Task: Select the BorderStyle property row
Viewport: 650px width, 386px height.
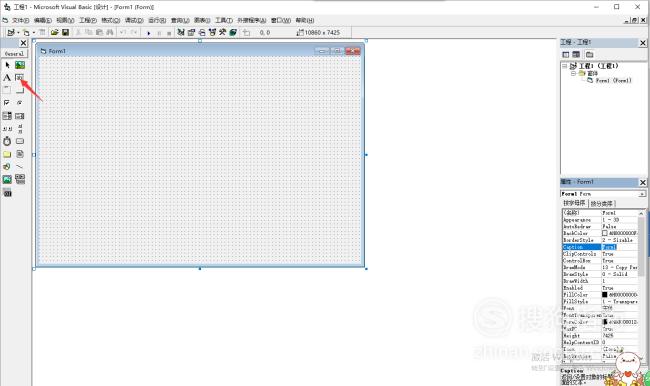Action: (600, 240)
